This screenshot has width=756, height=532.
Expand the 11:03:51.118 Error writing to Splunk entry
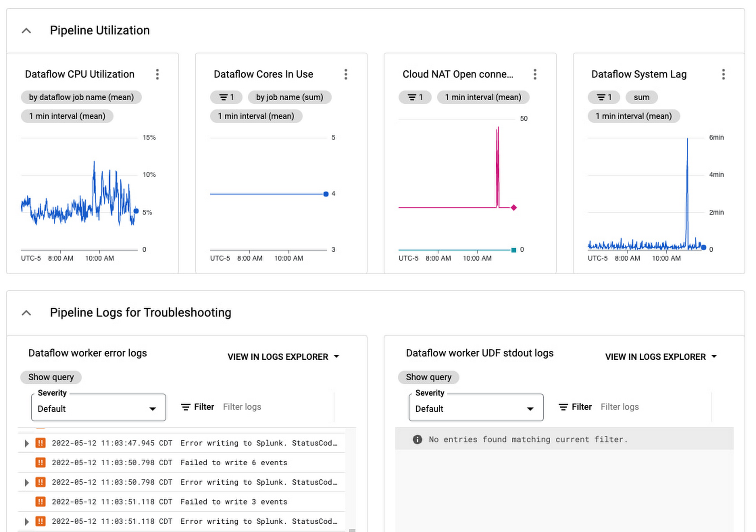point(27,522)
